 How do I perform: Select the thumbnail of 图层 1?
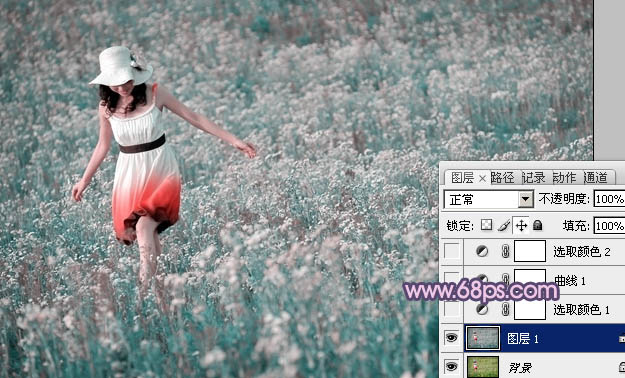[482, 338]
